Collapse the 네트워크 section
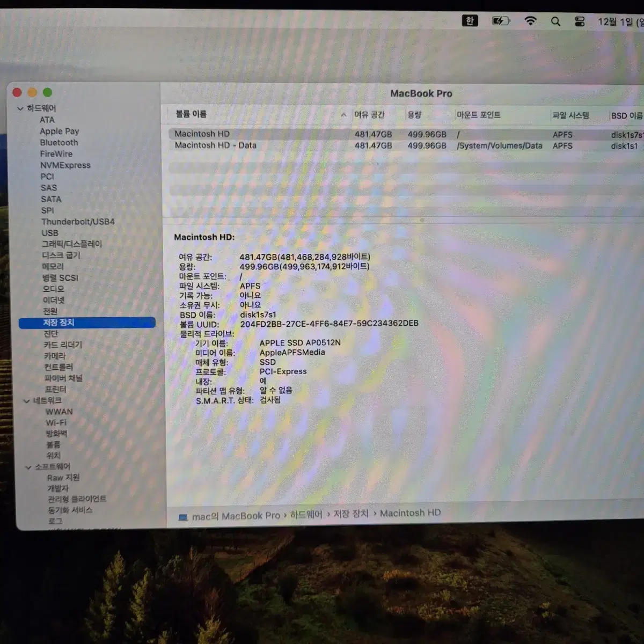The height and width of the screenshot is (644, 644). 26,401
